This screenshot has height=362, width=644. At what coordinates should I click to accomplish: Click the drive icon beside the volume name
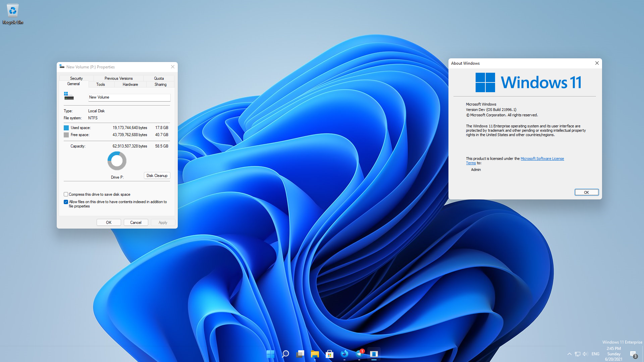[69, 96]
